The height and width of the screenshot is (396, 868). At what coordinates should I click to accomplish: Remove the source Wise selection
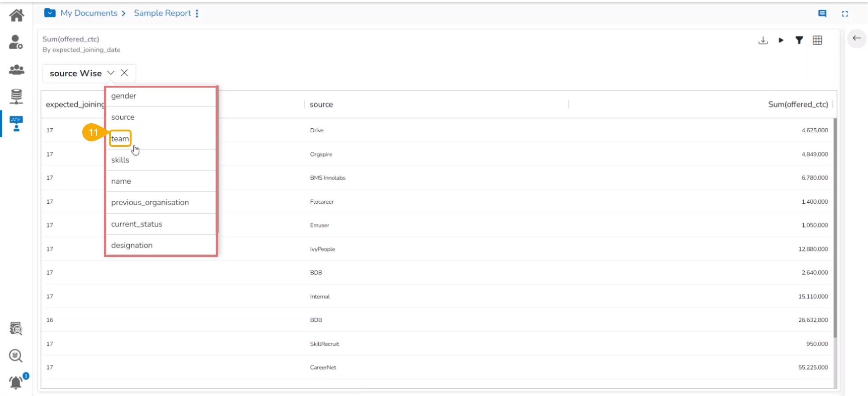tap(124, 73)
